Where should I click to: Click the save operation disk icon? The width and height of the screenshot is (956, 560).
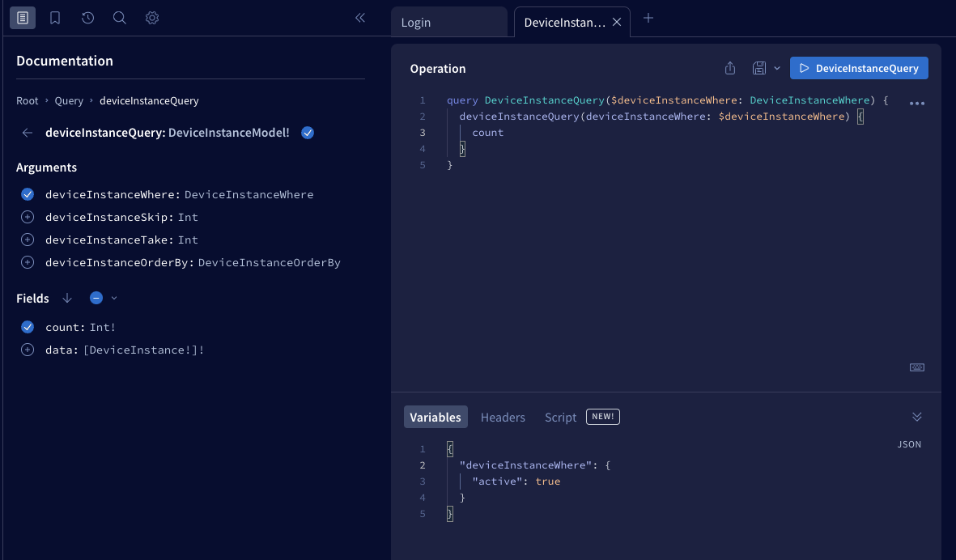point(759,69)
